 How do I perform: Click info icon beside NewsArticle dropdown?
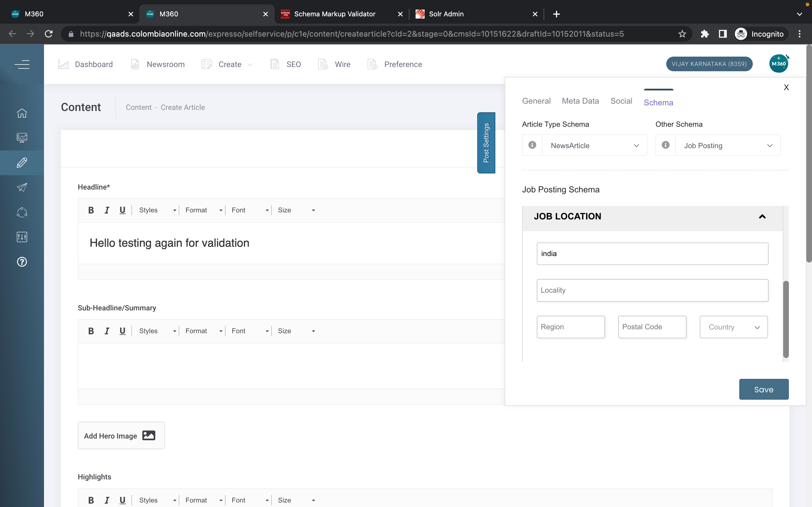pyautogui.click(x=532, y=145)
